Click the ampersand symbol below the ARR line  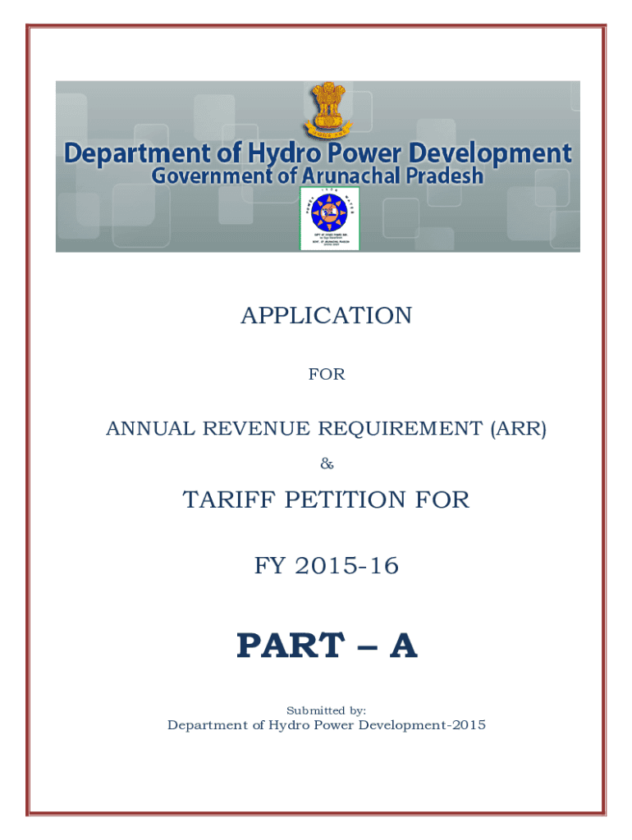pyautogui.click(x=327, y=464)
